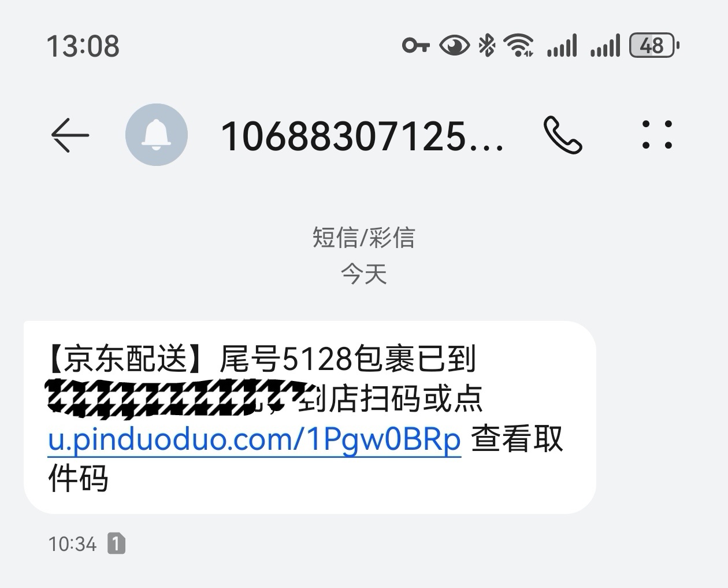Tap the first cellular signal bars
This screenshot has height=588, width=728.
click(562, 45)
